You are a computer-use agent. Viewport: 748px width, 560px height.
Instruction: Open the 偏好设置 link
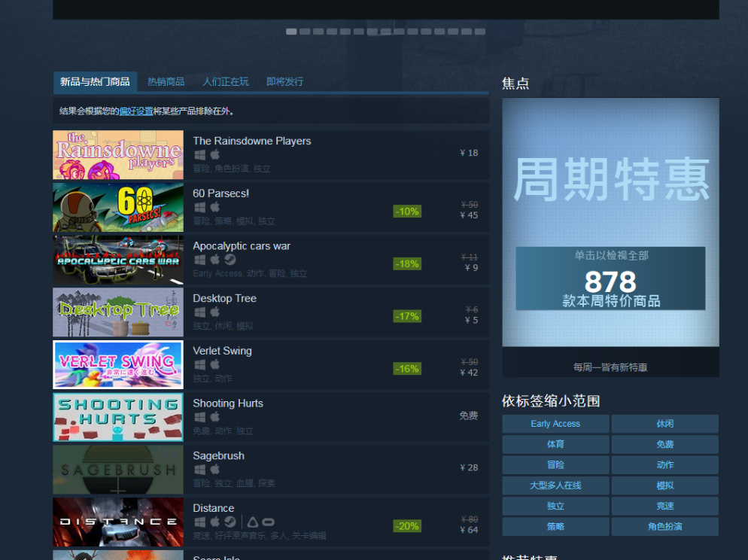[136, 111]
